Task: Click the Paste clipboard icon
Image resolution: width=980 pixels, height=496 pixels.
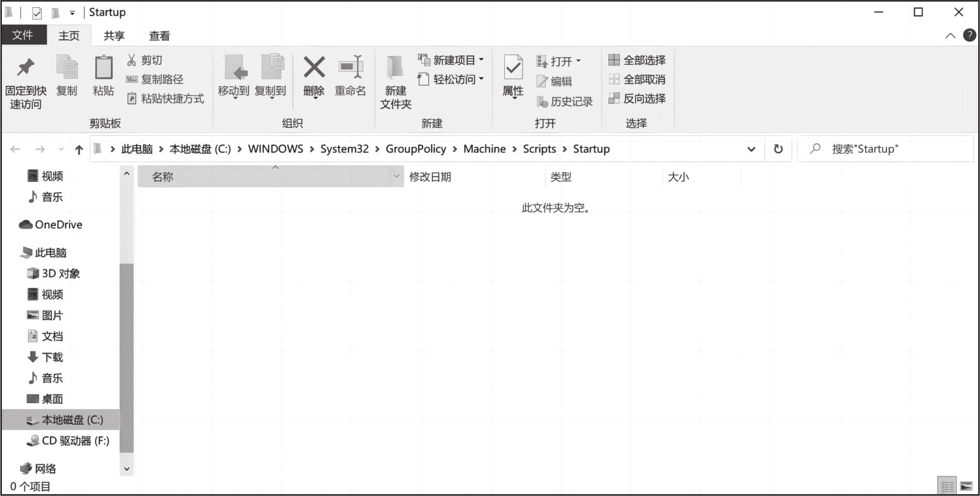Action: point(103,68)
